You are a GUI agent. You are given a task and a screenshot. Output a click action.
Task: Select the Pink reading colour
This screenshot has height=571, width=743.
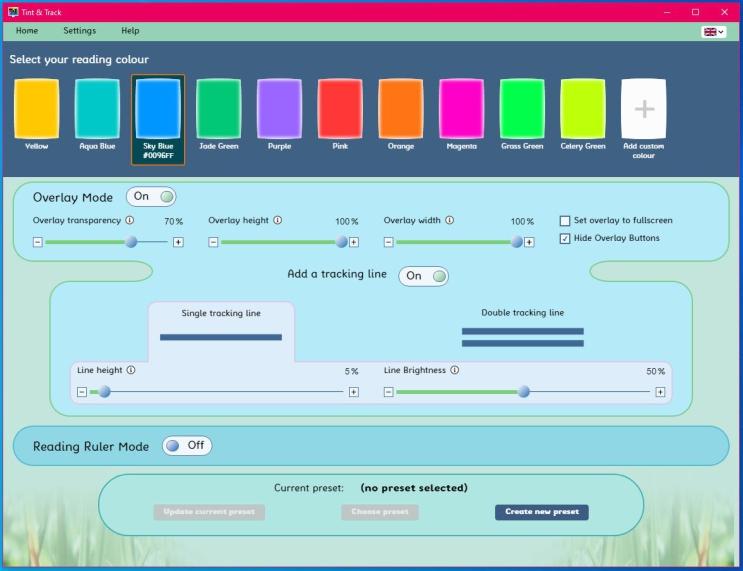coord(340,109)
